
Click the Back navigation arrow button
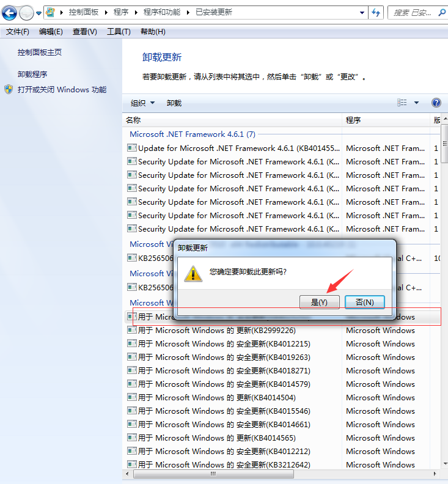pos(9,13)
